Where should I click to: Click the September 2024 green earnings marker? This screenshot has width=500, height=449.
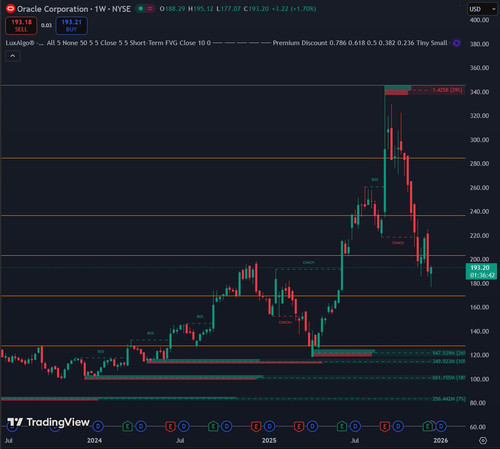pyautogui.click(x=213, y=426)
